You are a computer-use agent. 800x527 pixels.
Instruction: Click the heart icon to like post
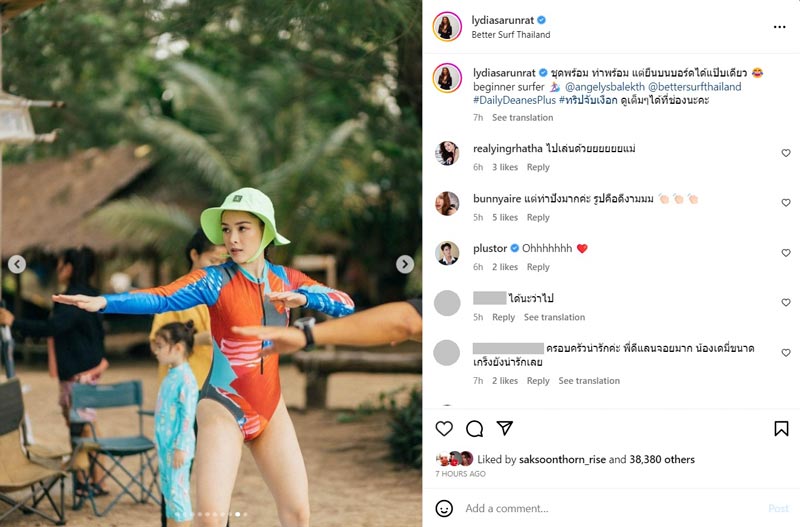click(x=444, y=428)
